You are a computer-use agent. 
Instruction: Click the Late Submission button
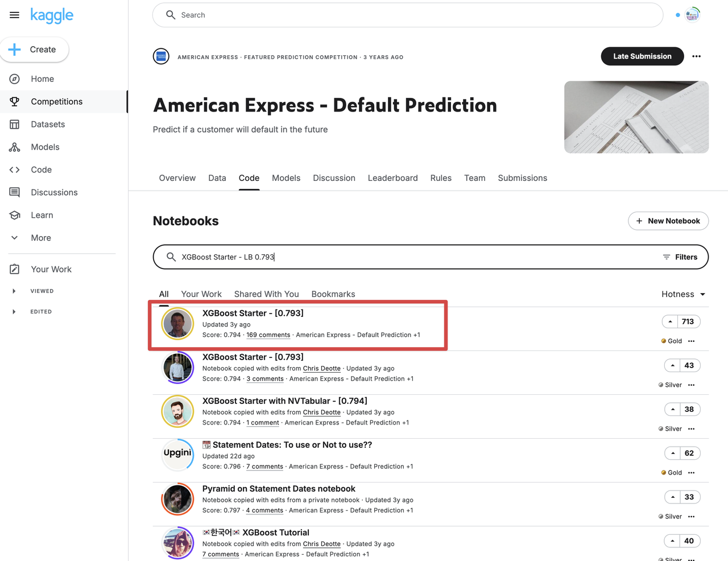coord(642,56)
